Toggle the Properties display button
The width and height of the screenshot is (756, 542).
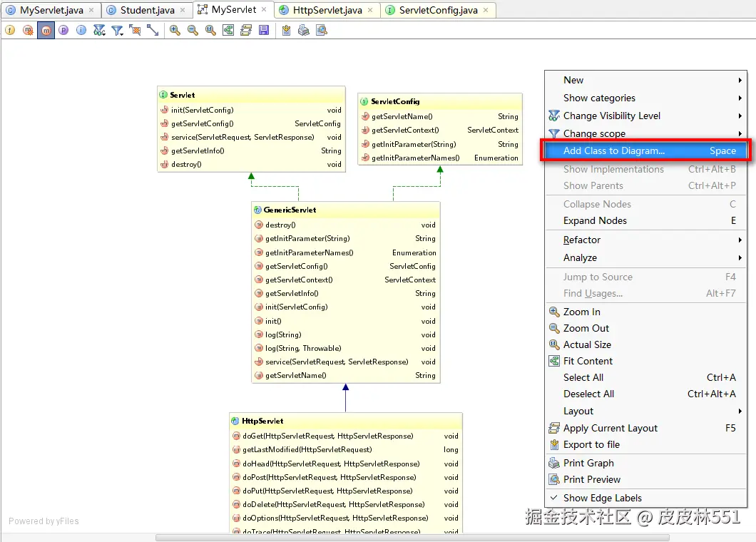click(63, 31)
